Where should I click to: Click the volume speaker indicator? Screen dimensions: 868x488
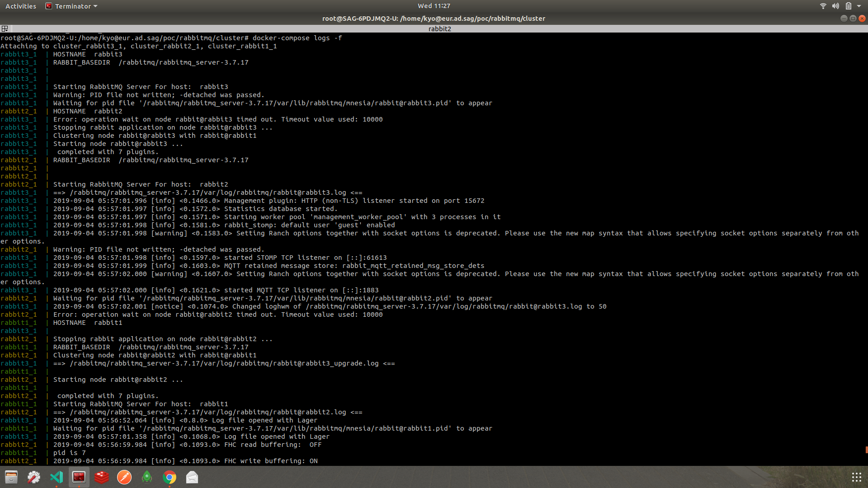[x=835, y=6]
